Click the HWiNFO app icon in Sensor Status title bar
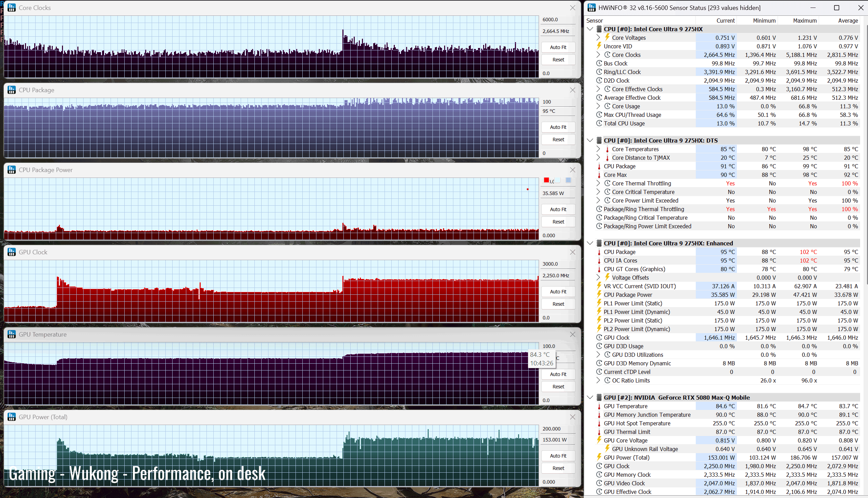The width and height of the screenshot is (868, 498). coord(592,8)
